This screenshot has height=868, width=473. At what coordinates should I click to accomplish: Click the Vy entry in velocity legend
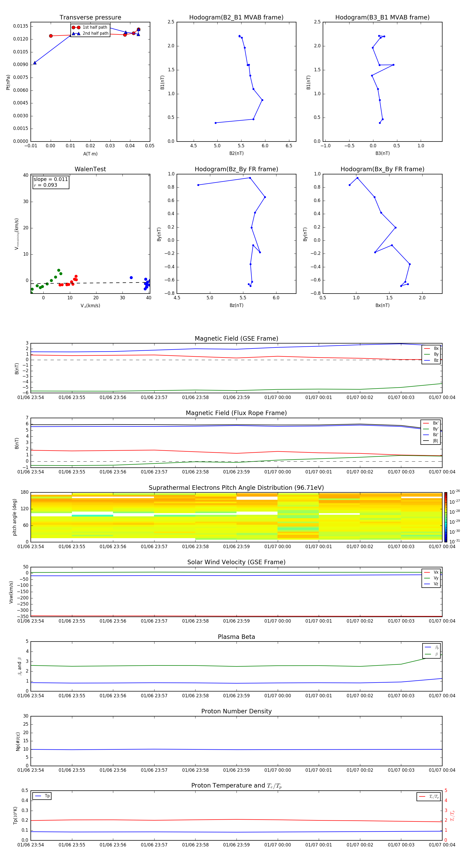pyautogui.click(x=431, y=578)
